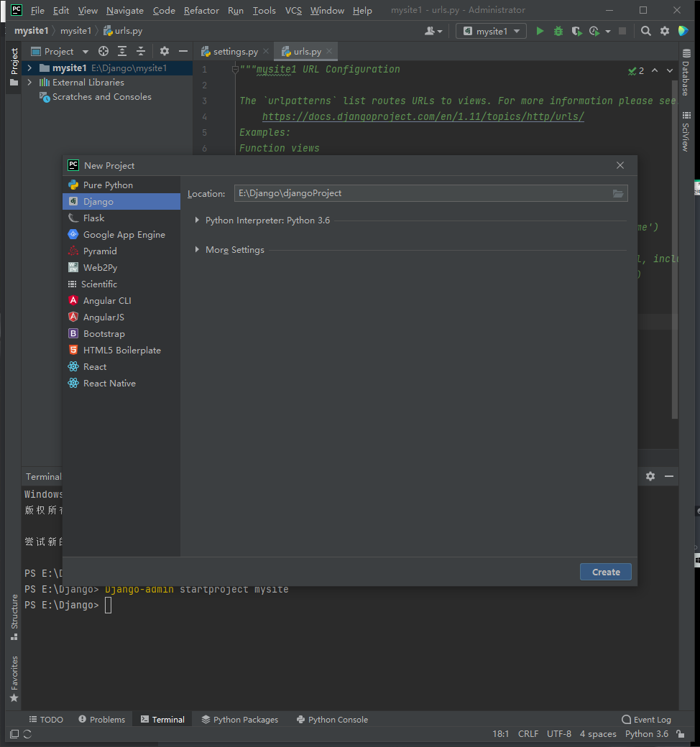Image resolution: width=700 pixels, height=747 pixels.
Task: Open the Refactor menu
Action: (201, 11)
